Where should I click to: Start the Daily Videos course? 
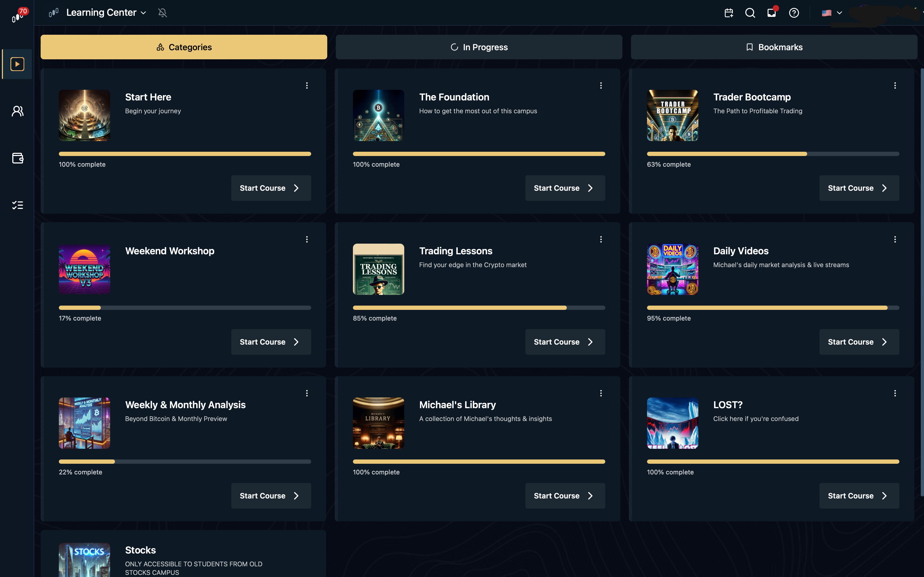pos(859,342)
